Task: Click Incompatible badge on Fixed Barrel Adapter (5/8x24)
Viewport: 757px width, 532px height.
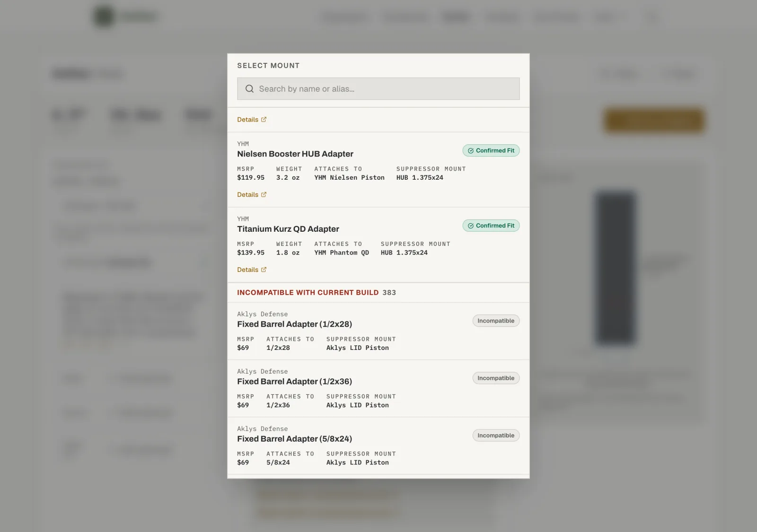Action: pos(496,436)
